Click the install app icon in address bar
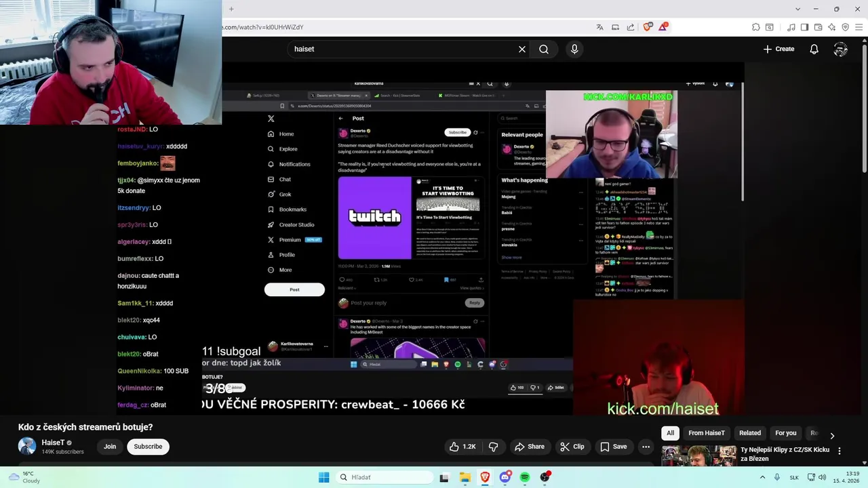This screenshot has width=868, height=488. (x=615, y=27)
